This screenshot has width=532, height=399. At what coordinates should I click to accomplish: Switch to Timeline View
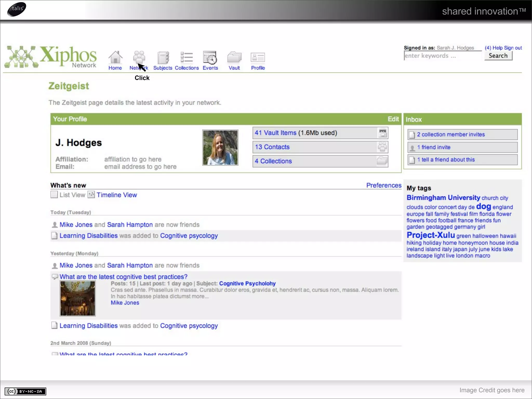pos(117,195)
